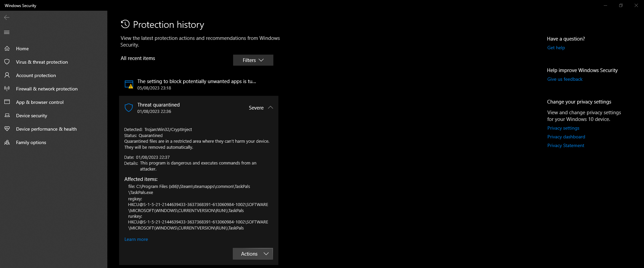The image size is (644, 268).
Task: Open Account protection page
Action: (54, 75)
